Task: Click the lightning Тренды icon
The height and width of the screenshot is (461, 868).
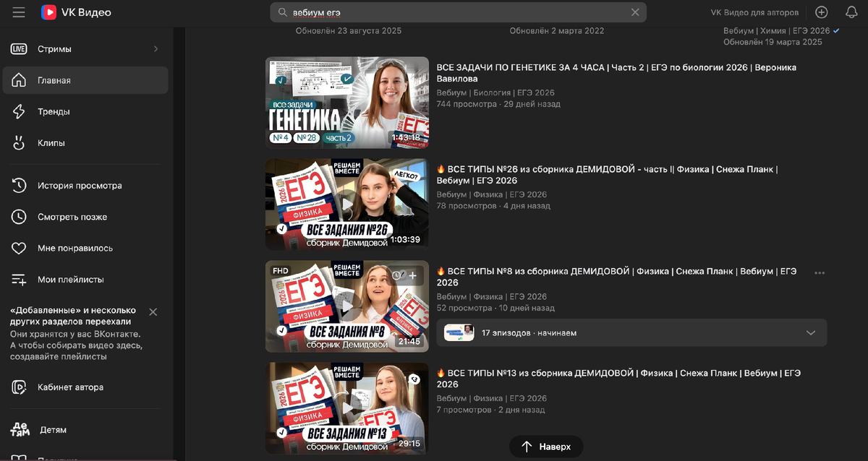Action: (x=19, y=112)
